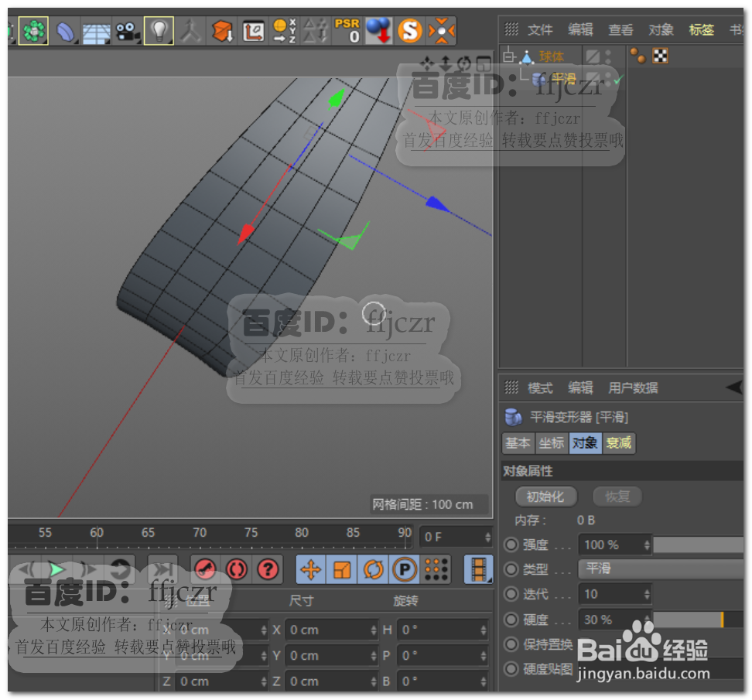
Task: Click the blue spheres with red arrow icon
Action: (379, 31)
